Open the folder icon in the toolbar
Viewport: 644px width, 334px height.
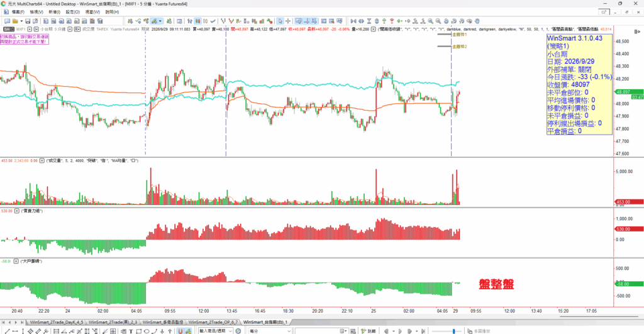(x=15, y=21)
